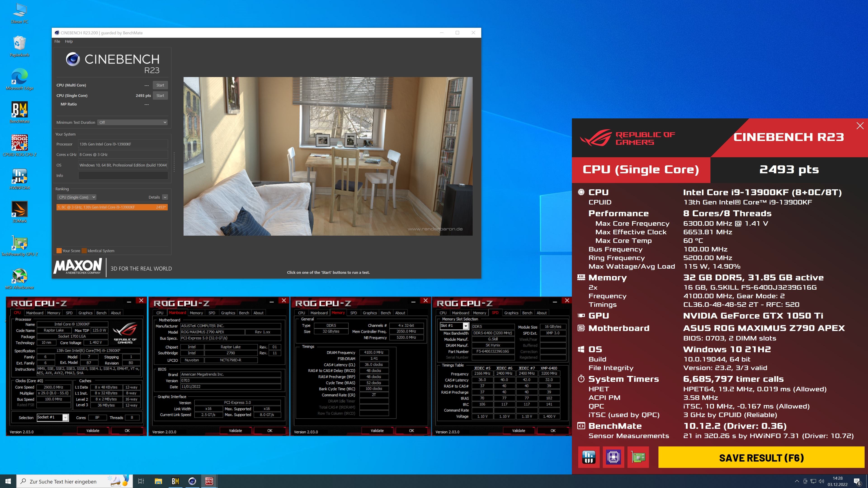868x488 pixels.
Task: Open the Windows Start menu
Action: [8, 481]
